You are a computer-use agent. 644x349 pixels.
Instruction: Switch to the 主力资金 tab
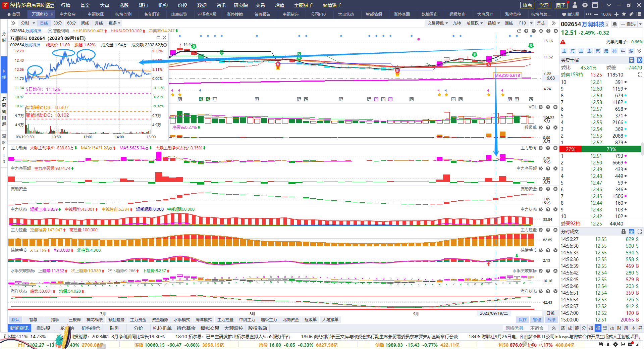[x=68, y=14]
